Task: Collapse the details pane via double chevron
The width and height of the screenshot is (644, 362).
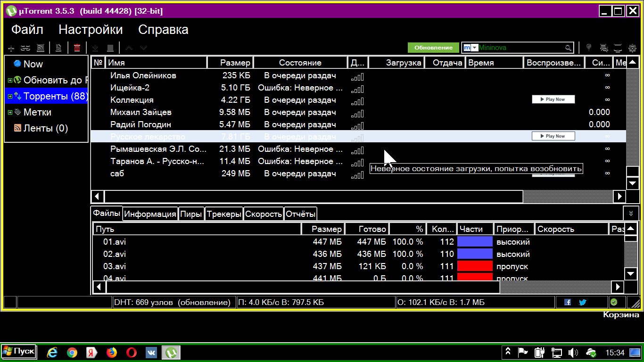Action: click(631, 214)
